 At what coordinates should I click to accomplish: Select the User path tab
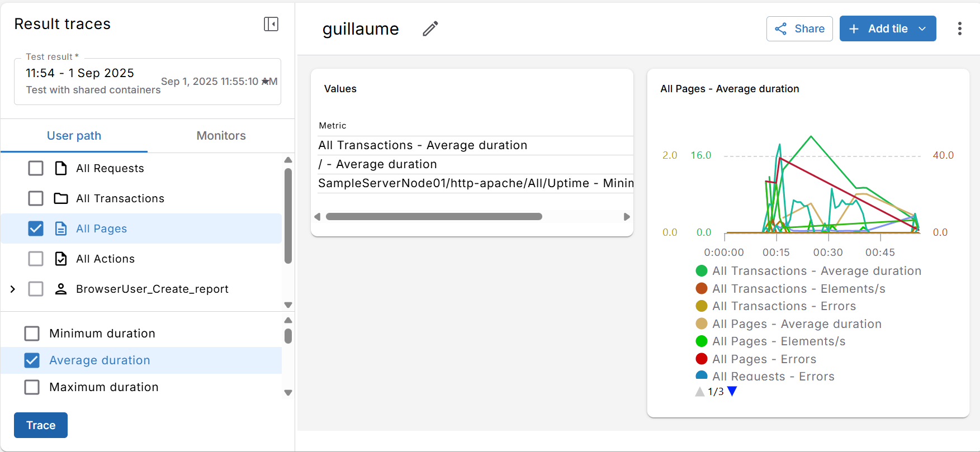point(74,136)
